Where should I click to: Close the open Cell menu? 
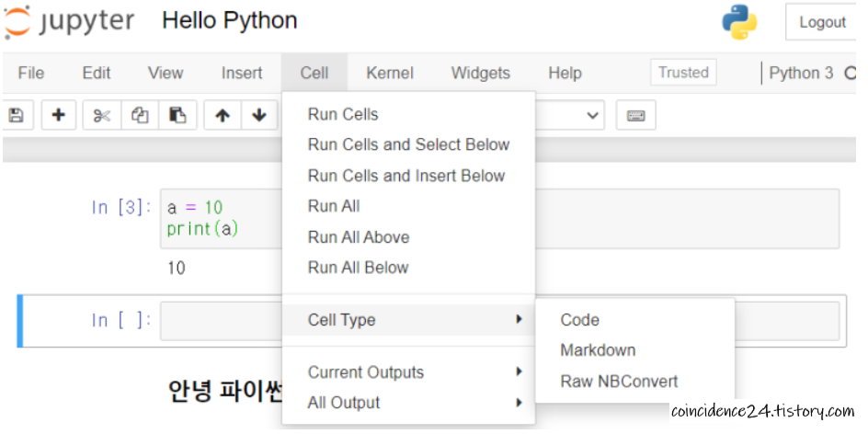click(314, 73)
